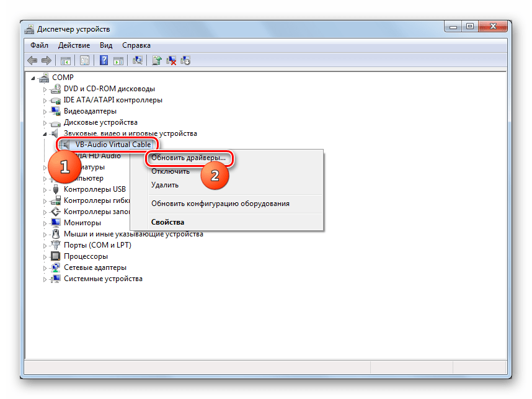This screenshot has height=399, width=532.
Task: Collapse the Звуковые, видео и игровые устройства node
Action: click(x=45, y=133)
